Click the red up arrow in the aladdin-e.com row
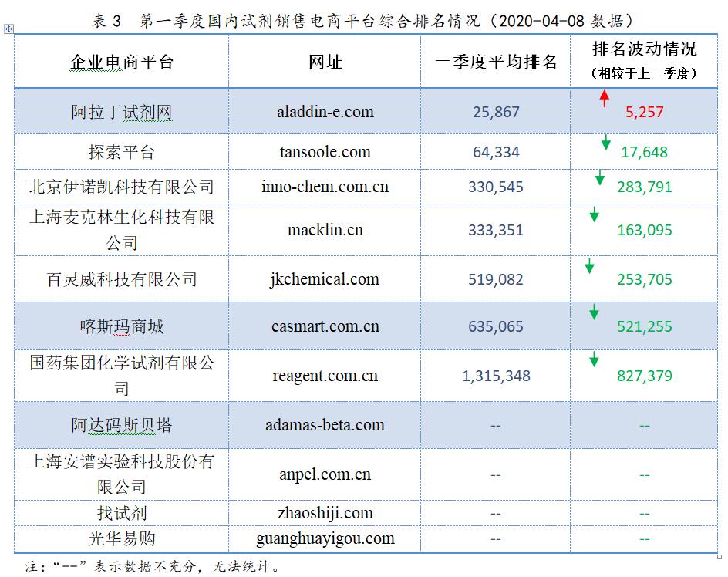 point(605,98)
